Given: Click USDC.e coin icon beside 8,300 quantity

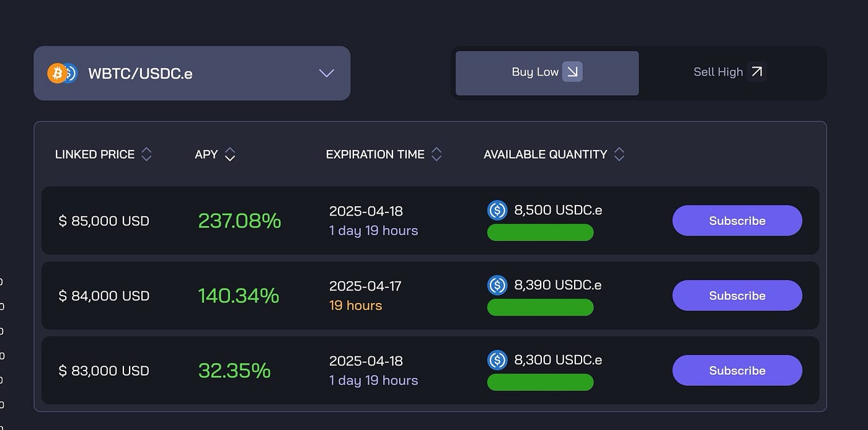Looking at the screenshot, I should click(497, 360).
